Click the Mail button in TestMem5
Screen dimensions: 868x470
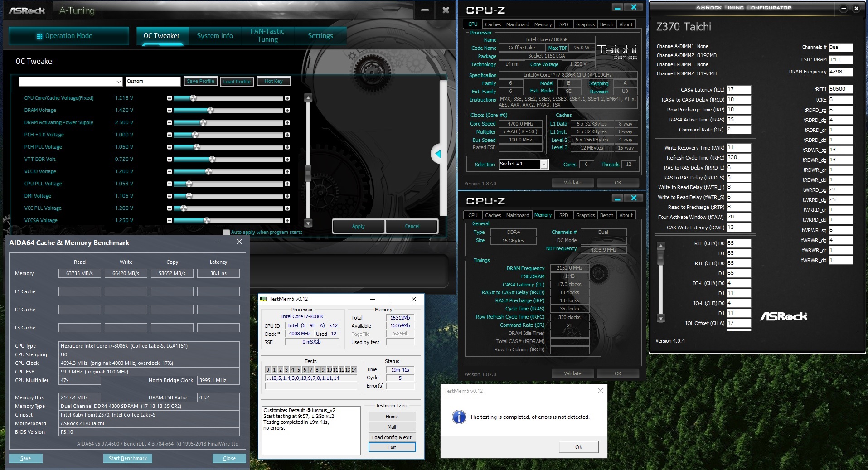click(392, 427)
